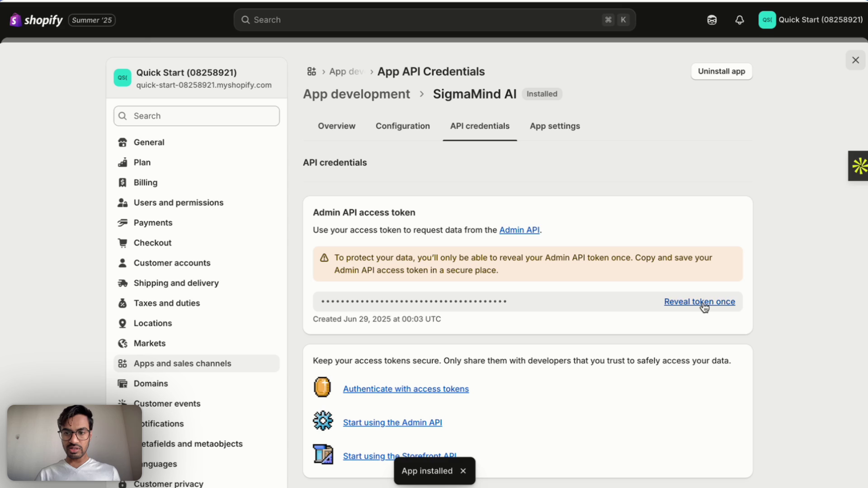Image resolution: width=868 pixels, height=488 pixels.
Task: Click the App dev breadcrumb item
Action: click(346, 71)
